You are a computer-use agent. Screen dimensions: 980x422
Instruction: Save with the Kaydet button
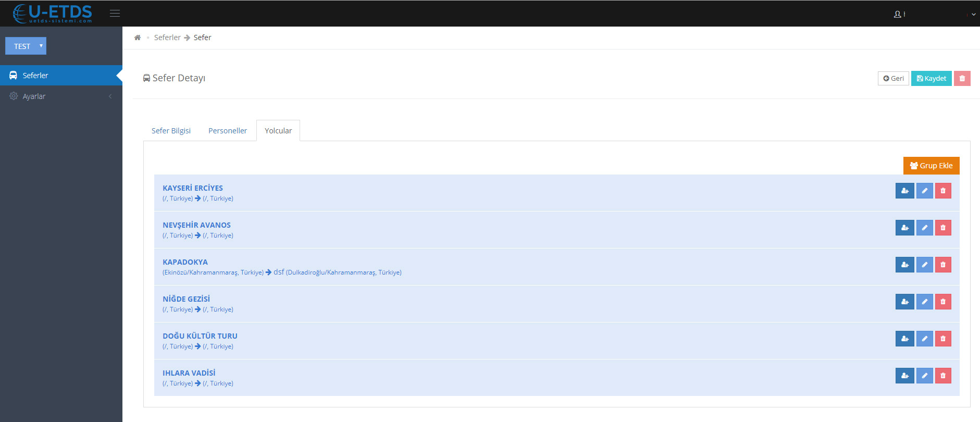pos(931,79)
